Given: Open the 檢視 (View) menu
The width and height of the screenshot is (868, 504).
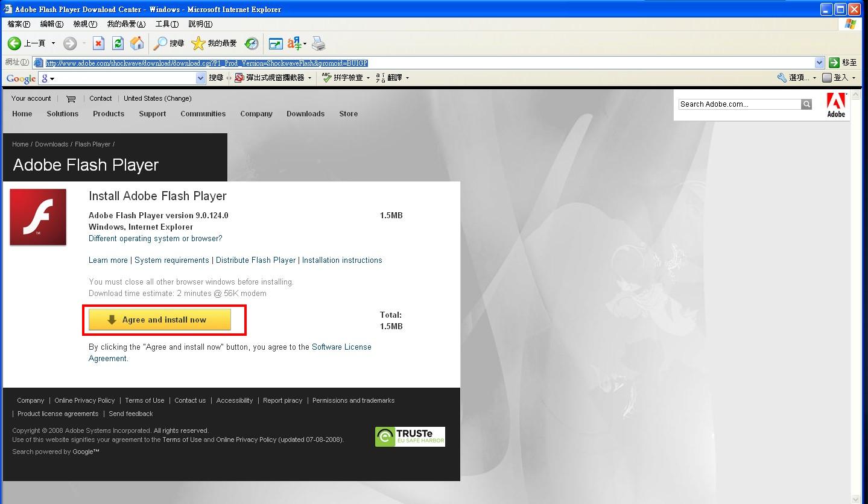Looking at the screenshot, I should click(x=85, y=24).
